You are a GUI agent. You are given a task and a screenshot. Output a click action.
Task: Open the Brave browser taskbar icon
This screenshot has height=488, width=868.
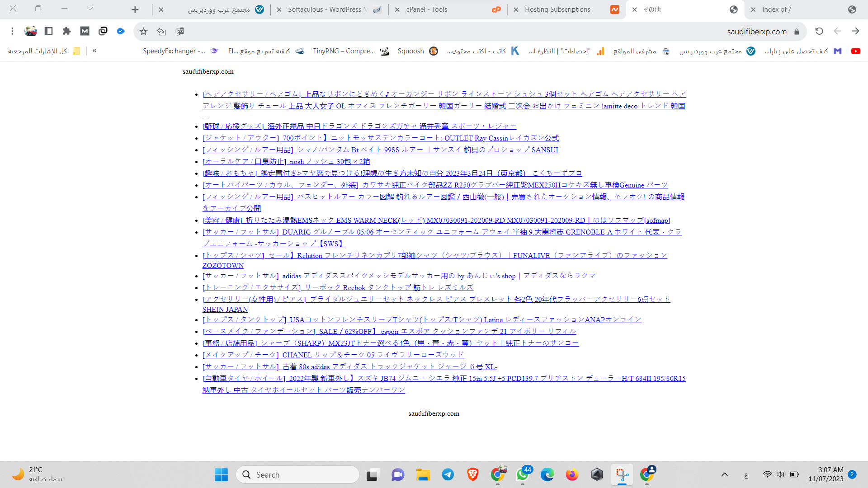pos(472,474)
